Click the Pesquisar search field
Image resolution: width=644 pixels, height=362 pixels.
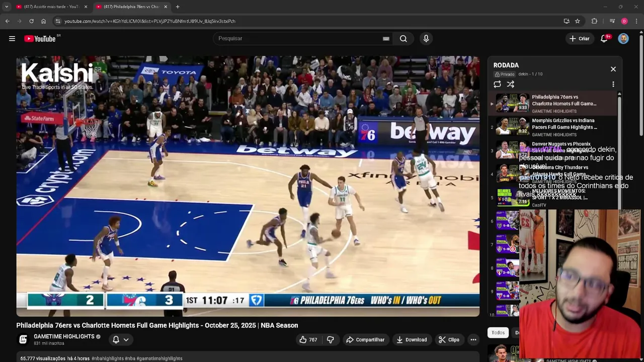302,39
